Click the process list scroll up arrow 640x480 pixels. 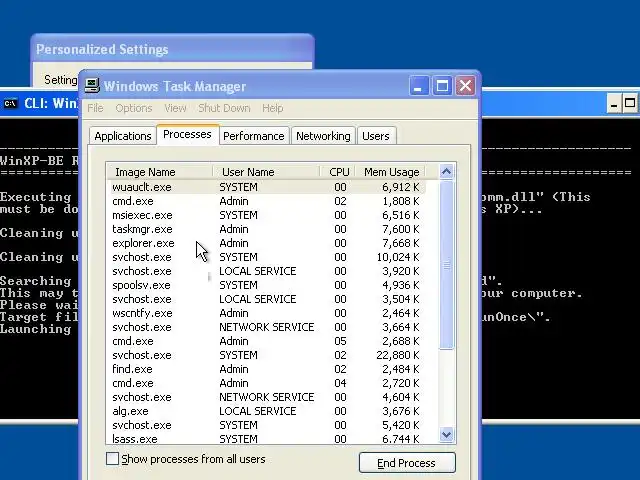pos(447,172)
